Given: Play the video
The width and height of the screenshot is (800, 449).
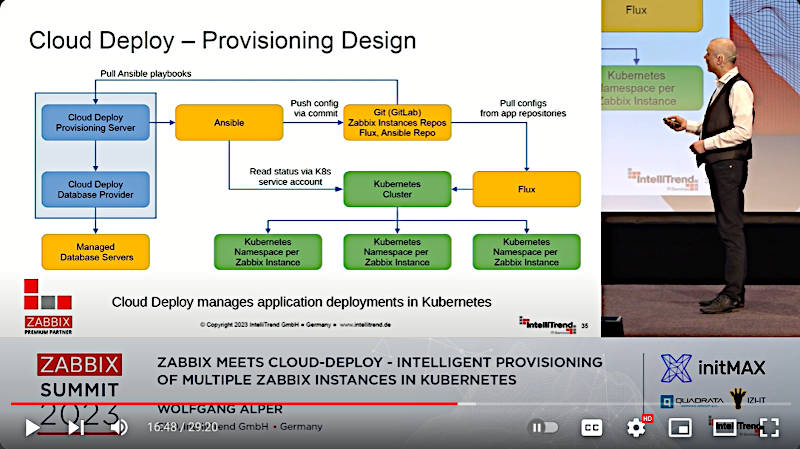Looking at the screenshot, I should [32, 428].
